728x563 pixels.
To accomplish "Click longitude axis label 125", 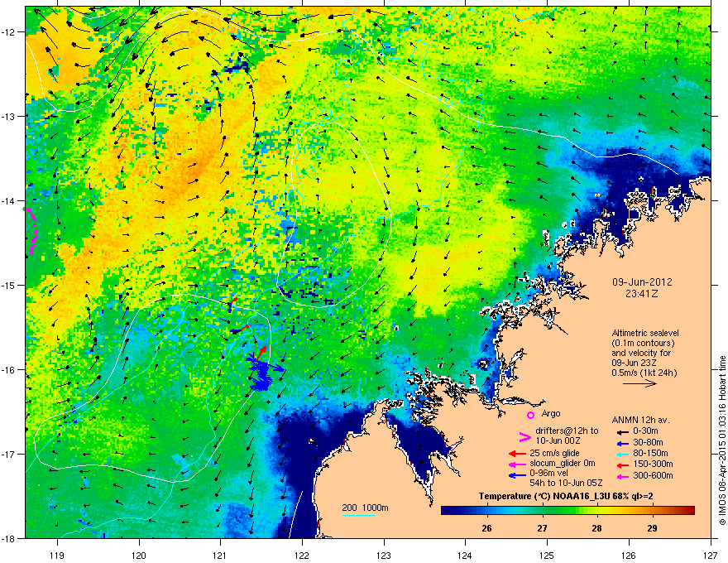I will tap(547, 555).
